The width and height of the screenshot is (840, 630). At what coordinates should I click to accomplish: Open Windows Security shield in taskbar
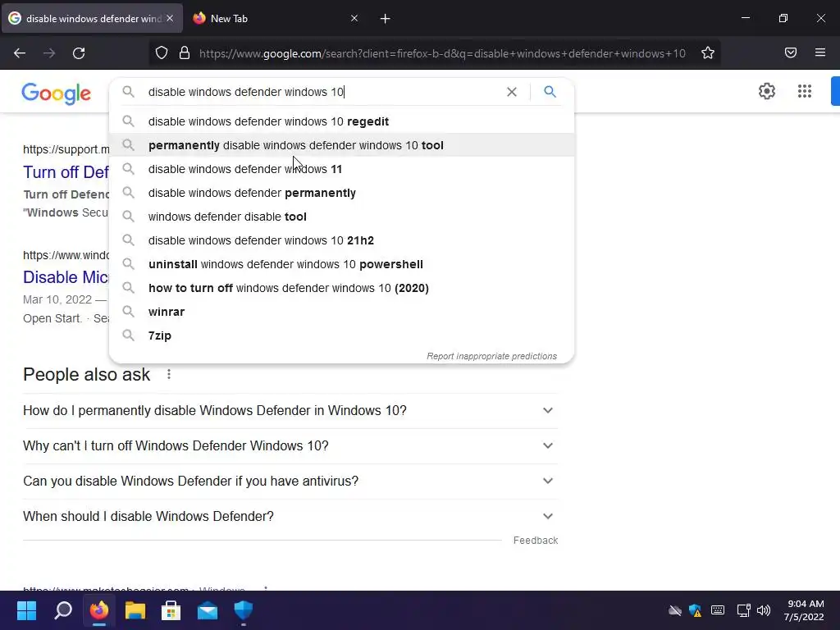[243, 610]
